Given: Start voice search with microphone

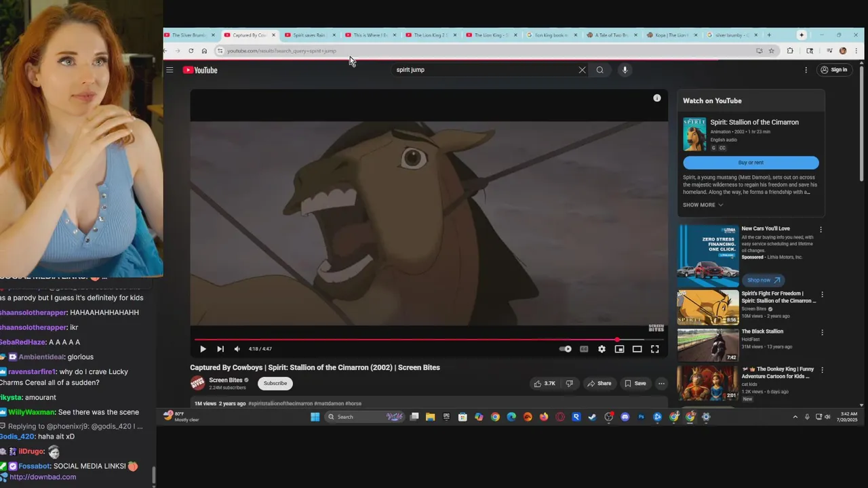Looking at the screenshot, I should (625, 70).
